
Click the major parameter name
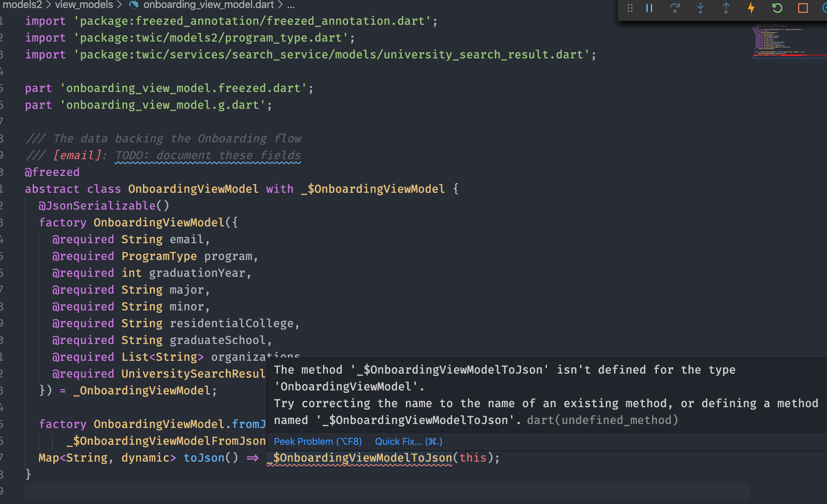187,290
